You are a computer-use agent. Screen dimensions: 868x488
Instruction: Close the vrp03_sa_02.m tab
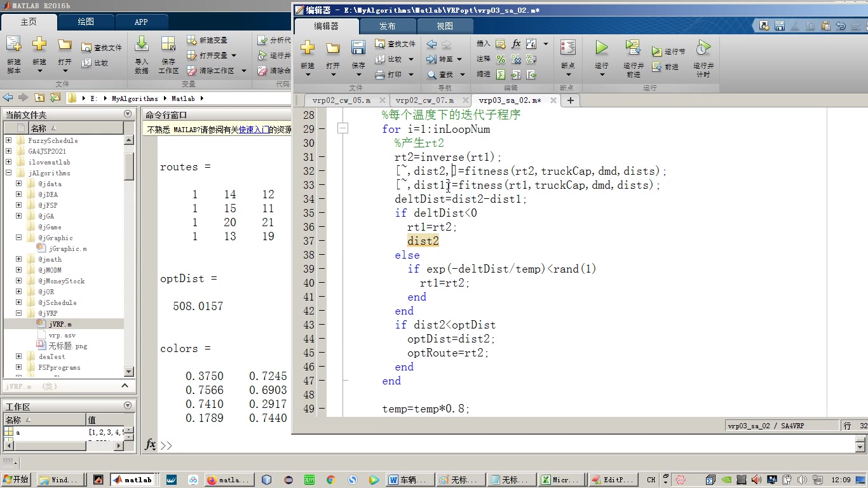pos(553,100)
